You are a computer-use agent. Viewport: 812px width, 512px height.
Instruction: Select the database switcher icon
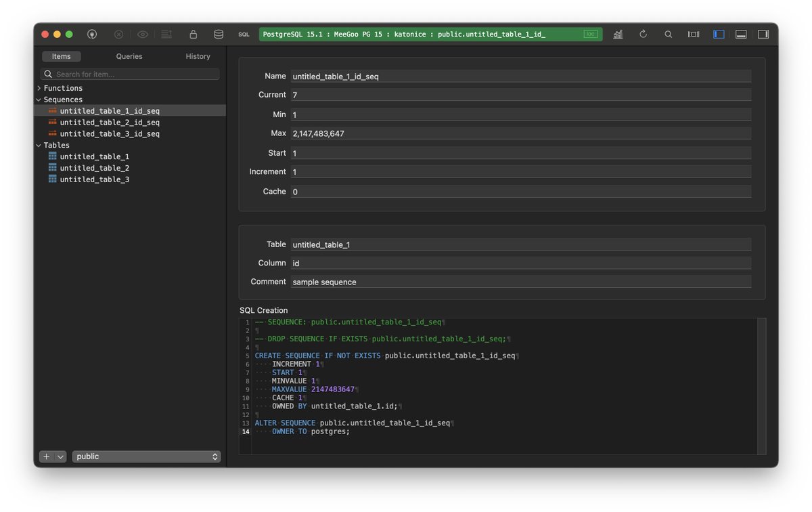pyautogui.click(x=218, y=33)
